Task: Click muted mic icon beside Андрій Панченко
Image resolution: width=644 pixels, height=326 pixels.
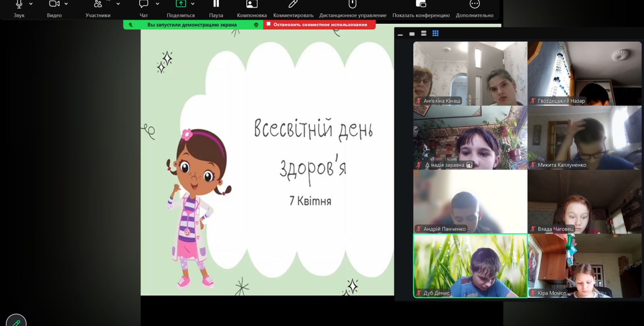Action: tap(419, 229)
